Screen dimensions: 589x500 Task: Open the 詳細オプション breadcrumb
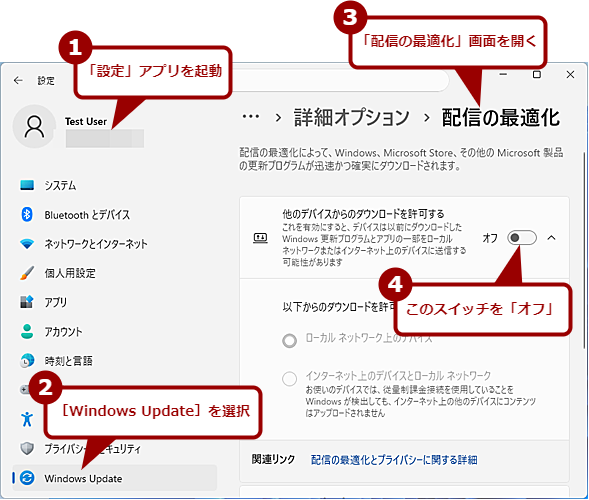tap(351, 117)
